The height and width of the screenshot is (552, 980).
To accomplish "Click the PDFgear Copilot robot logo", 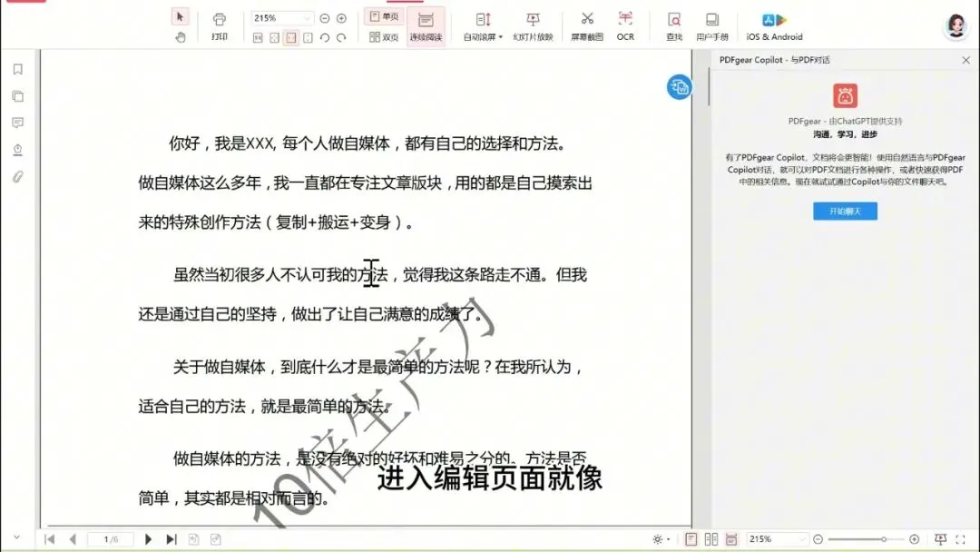I will (845, 95).
